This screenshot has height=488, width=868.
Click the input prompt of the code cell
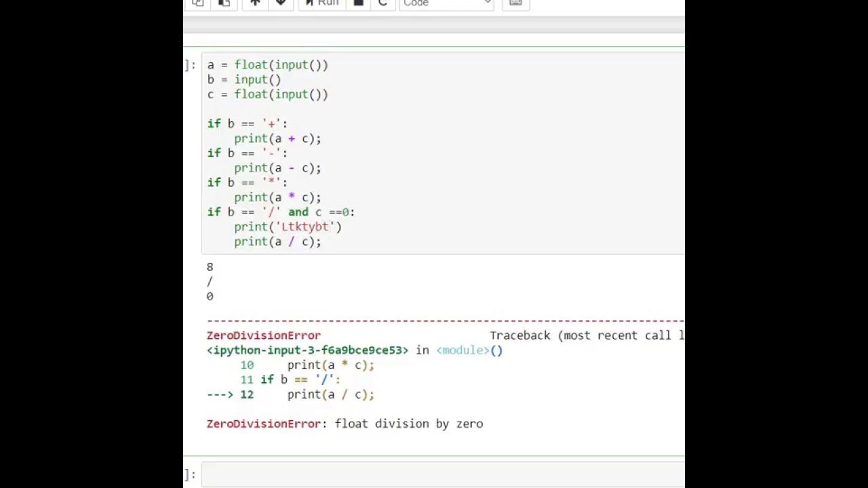pyautogui.click(x=191, y=65)
